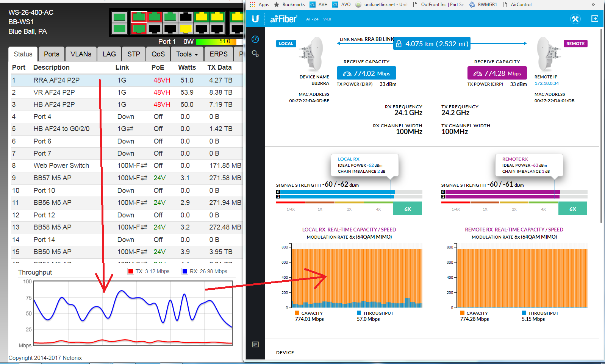Toggle the TX series in Throughput legend

tap(131, 271)
